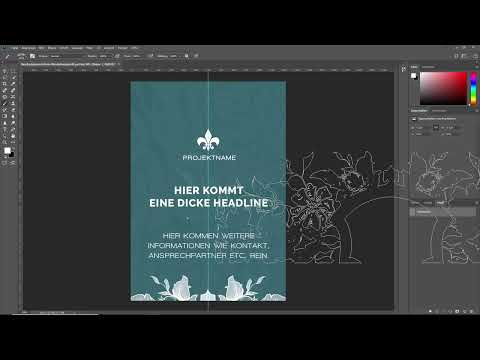This screenshot has width=480, height=360.
Task: Switch to the tab next to Color tab
Action: [428, 67]
